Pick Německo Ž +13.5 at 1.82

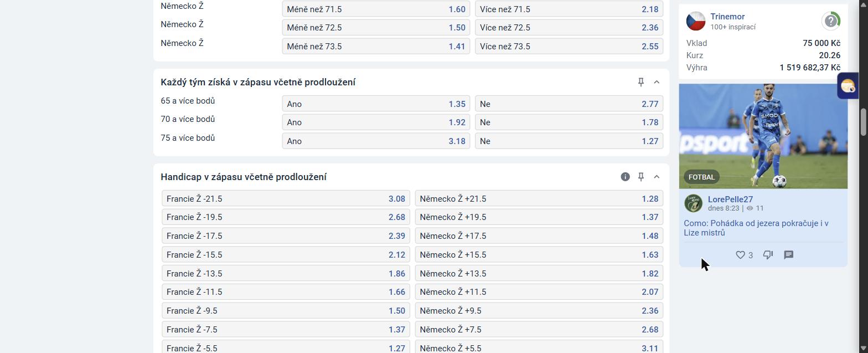[539, 274]
